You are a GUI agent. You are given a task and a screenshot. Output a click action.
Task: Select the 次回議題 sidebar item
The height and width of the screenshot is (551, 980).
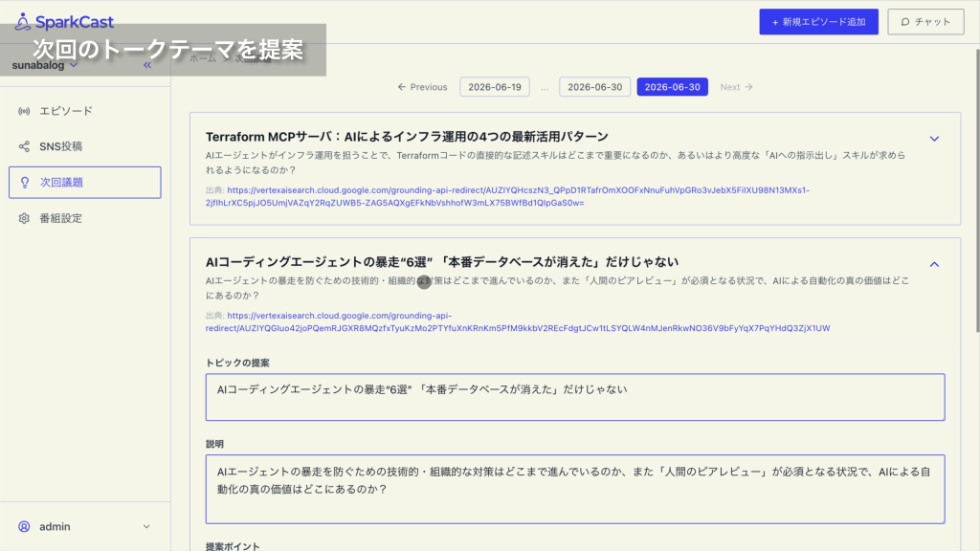tap(85, 183)
